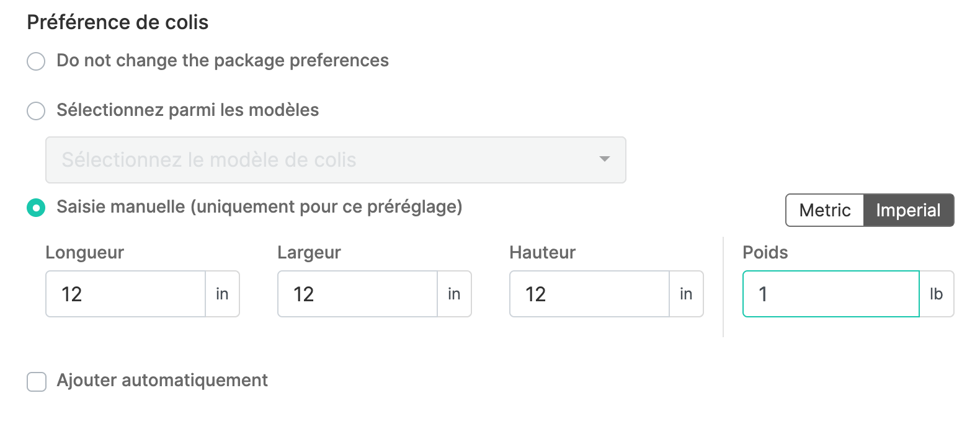The height and width of the screenshot is (424, 980).
Task: Click the 'Sélectionnez parmi les modèles' label text
Action: [187, 110]
